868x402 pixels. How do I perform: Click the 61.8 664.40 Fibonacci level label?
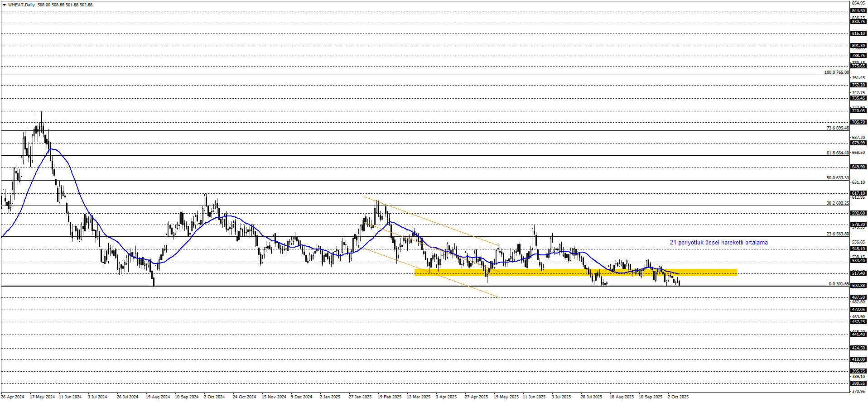point(837,153)
